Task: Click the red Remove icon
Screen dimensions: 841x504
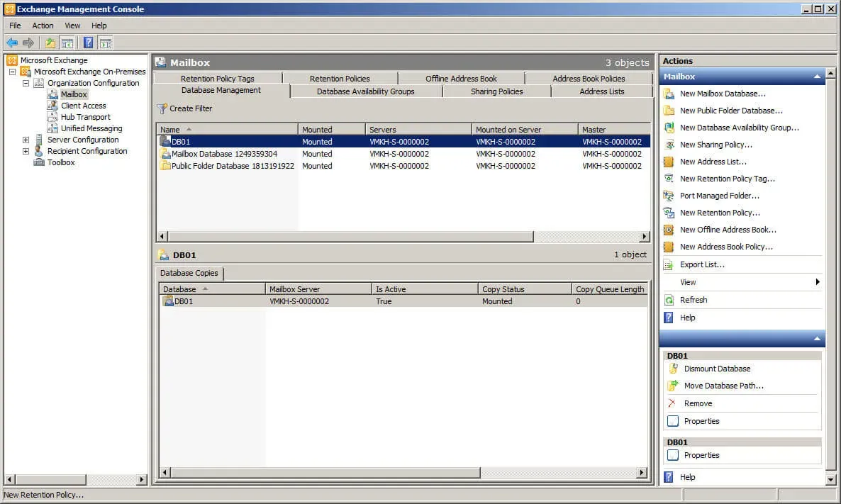Action: [x=672, y=403]
